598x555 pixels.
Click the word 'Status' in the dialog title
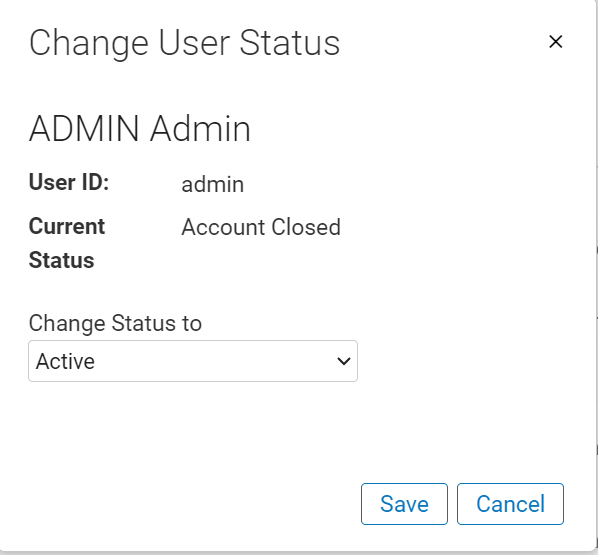(x=290, y=43)
